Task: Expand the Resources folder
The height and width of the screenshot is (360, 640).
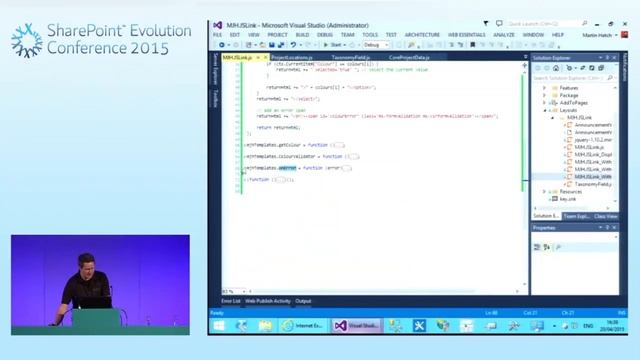Action: (544, 191)
